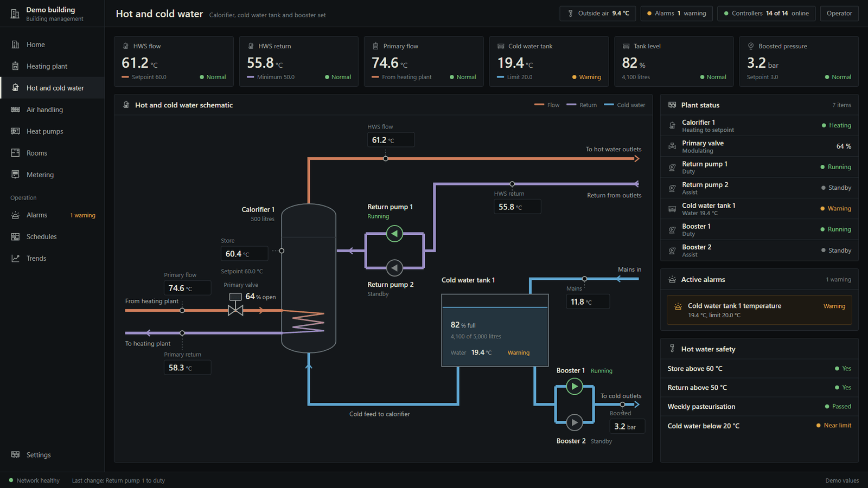Click the Mains 11.8 °C value

[x=588, y=301]
